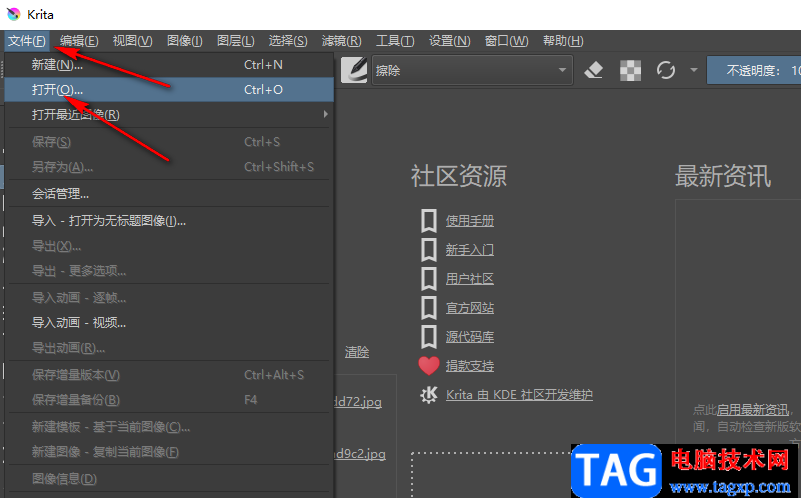Screen dimensions: 801x498
Task: Expand the arrow beside the reload icon
Action: coord(693,70)
